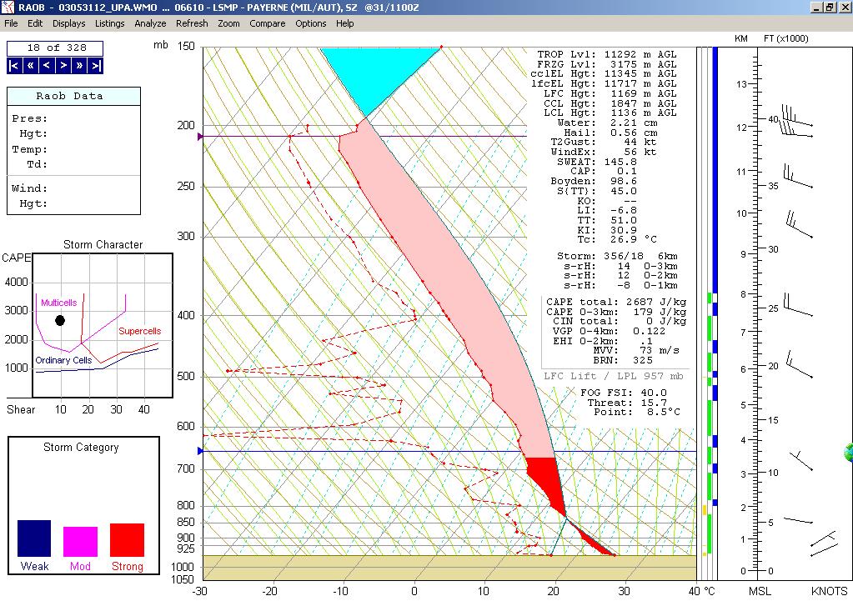Select the blue freezing level marker triangle

(x=200, y=451)
